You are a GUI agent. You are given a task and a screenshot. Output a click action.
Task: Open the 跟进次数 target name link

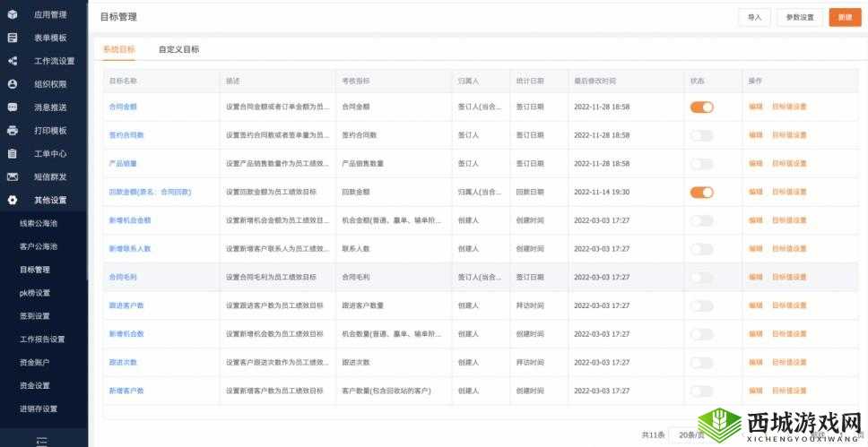click(123, 363)
